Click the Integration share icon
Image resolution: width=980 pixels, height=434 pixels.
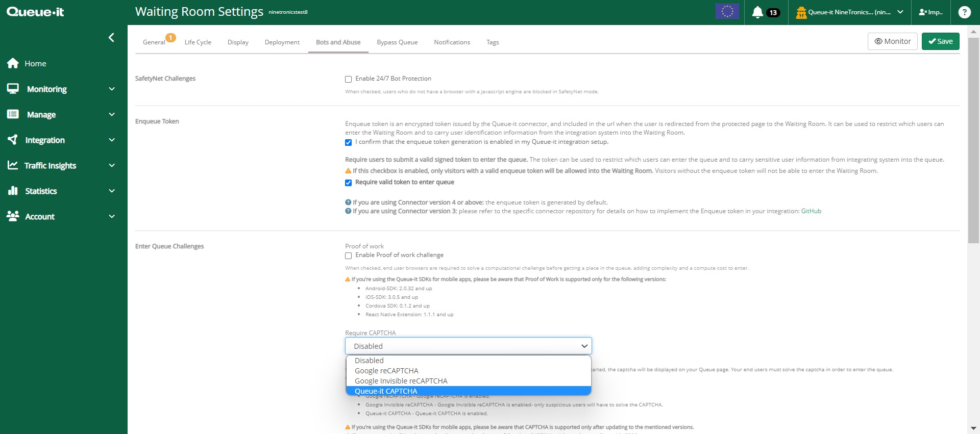13,140
